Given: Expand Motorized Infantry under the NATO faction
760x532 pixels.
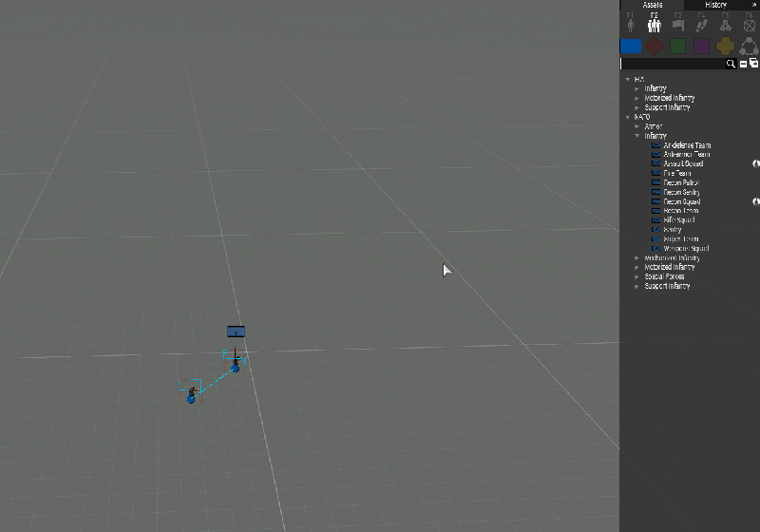Looking at the screenshot, I should pyautogui.click(x=636, y=267).
